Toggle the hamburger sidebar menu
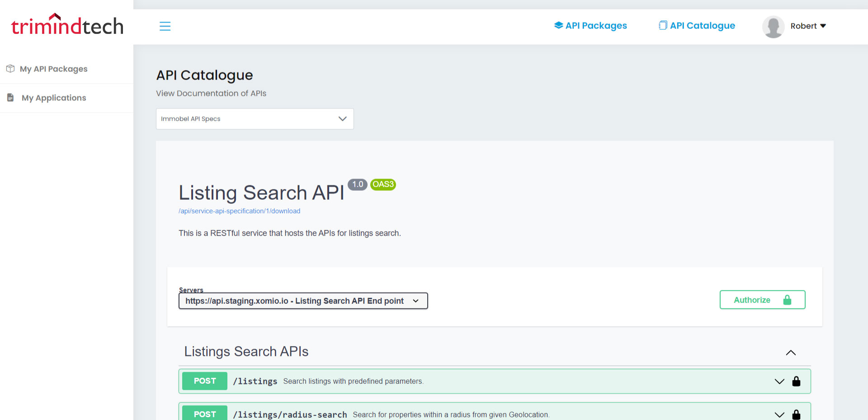 coord(165,26)
